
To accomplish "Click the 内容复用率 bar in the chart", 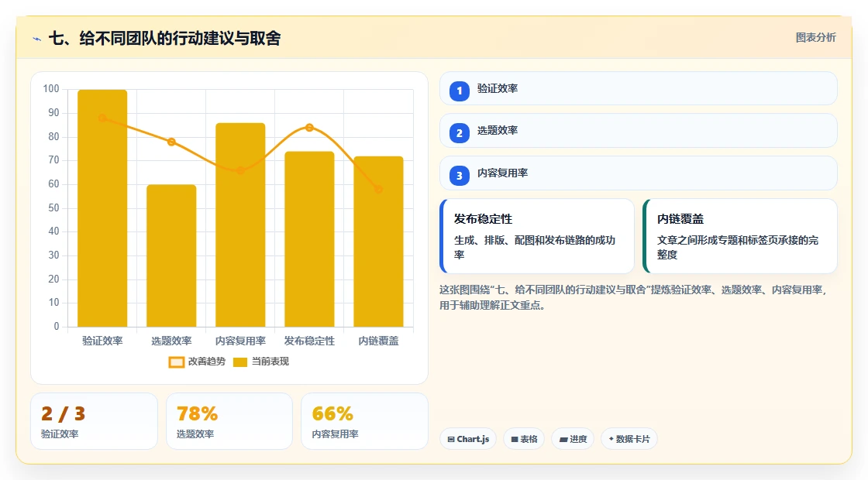I will point(240,225).
